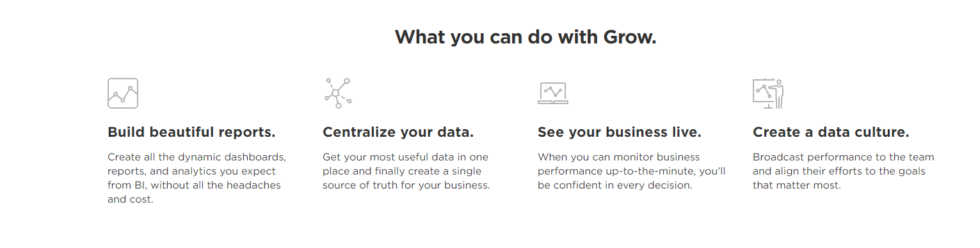Click 'place and finally create a single' line

tap(402, 171)
